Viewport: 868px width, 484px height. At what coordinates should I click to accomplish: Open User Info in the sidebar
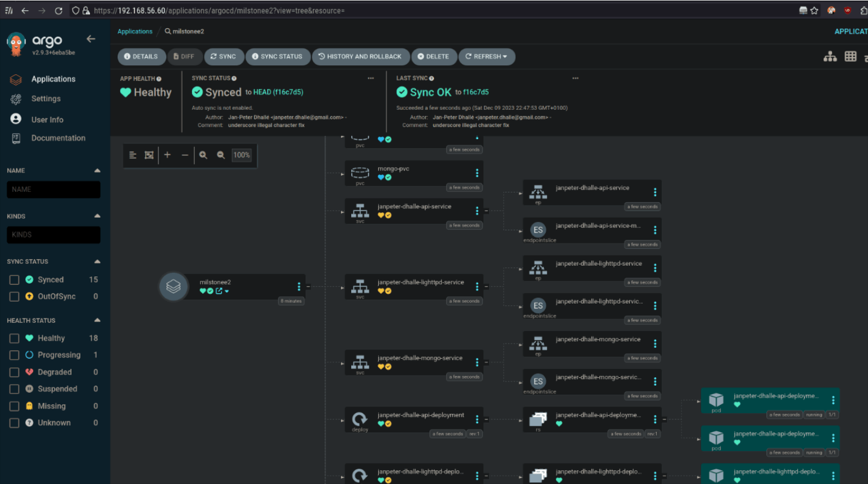[x=47, y=119]
